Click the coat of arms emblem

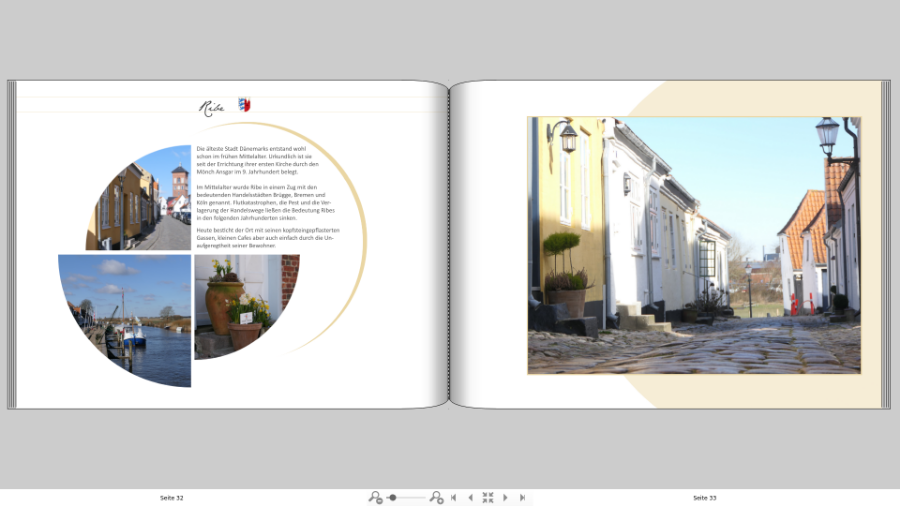coord(245,104)
